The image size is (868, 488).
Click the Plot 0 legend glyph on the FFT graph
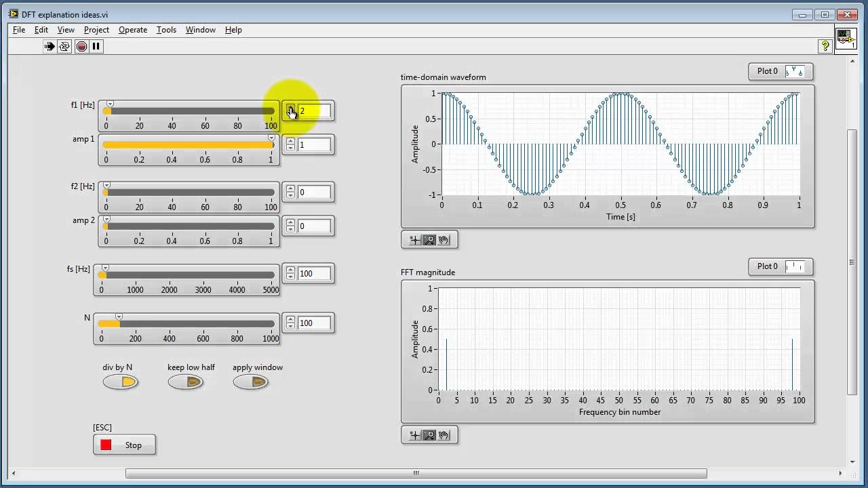tap(794, 266)
